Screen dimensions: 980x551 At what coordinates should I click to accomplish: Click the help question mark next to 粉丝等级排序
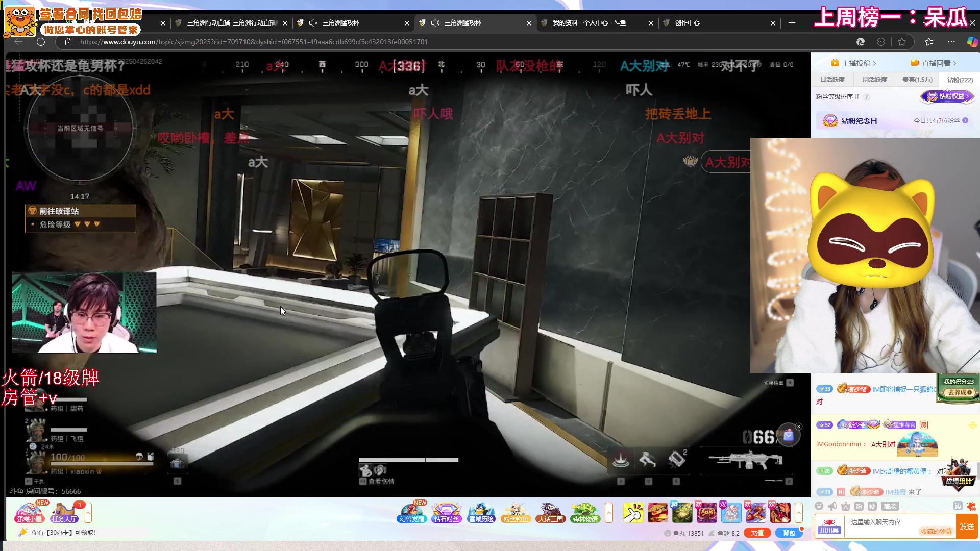(867, 97)
